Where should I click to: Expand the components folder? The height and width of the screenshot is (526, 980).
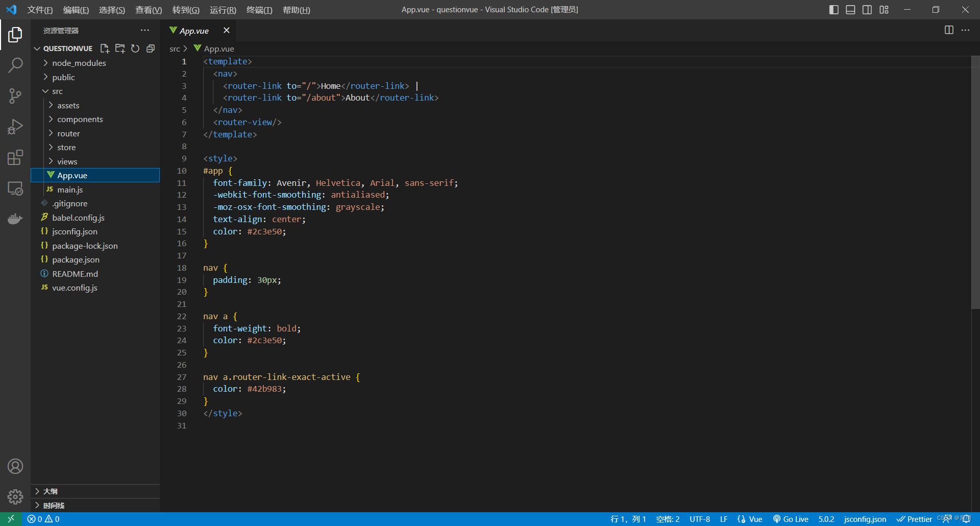click(95, 119)
